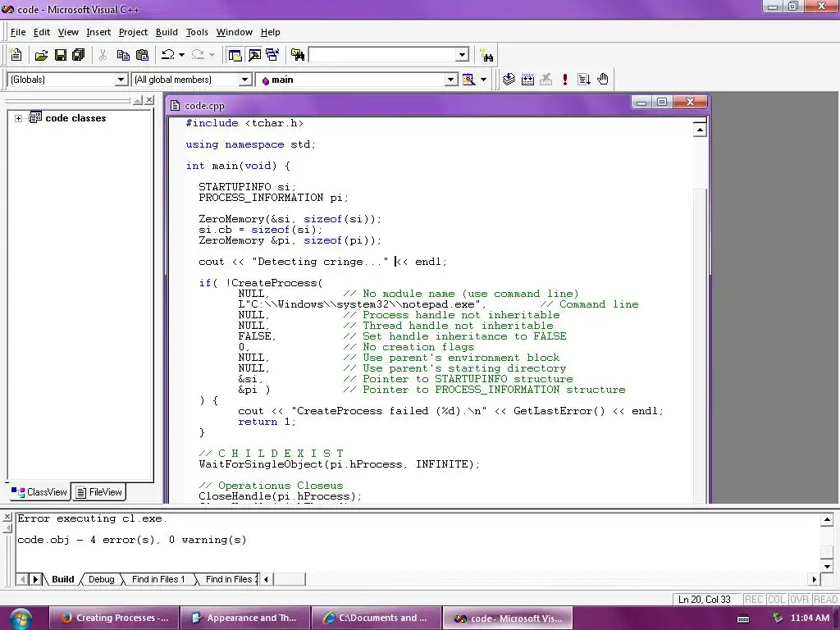Toggle the Output window icon

pos(254,55)
